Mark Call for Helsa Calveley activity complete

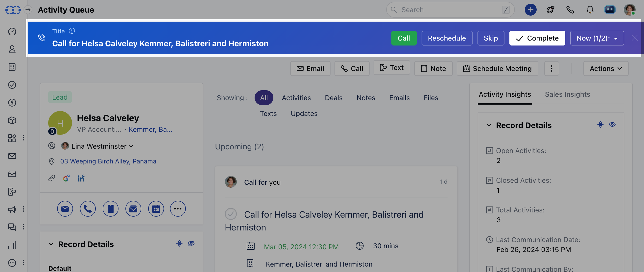[x=231, y=214]
